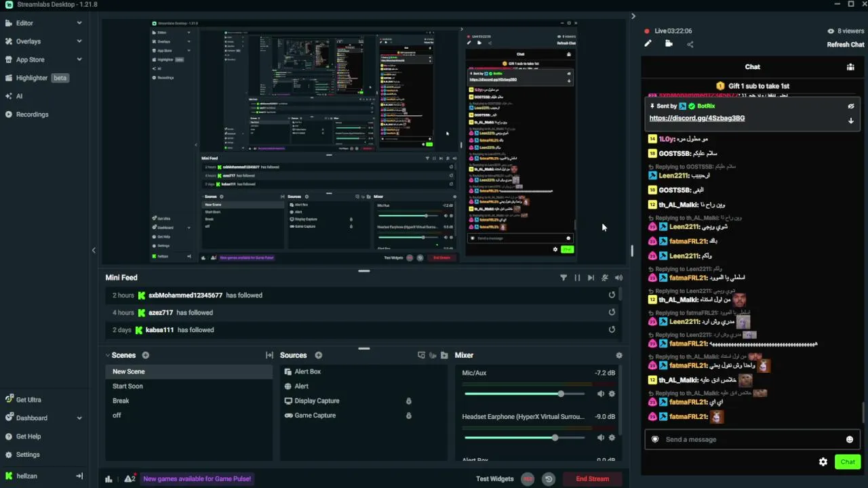Collapse the sidebar with arrow icon beside hellzan
This screenshot has height=488, width=868.
[79, 476]
